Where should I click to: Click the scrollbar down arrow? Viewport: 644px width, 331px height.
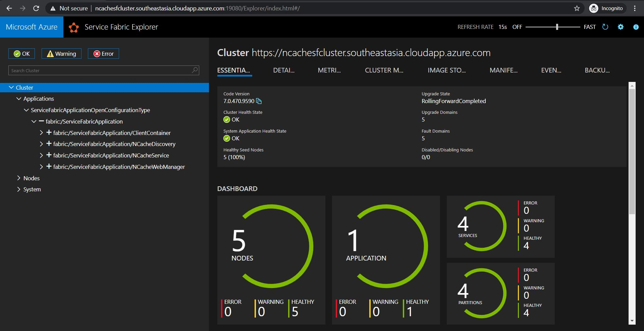(x=632, y=321)
